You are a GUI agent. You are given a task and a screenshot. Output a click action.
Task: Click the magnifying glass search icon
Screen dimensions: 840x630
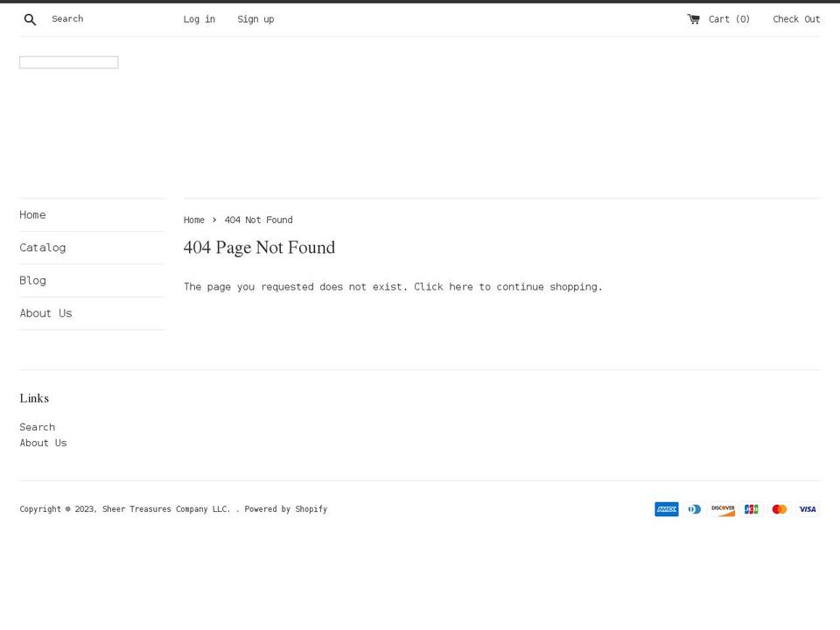click(30, 20)
